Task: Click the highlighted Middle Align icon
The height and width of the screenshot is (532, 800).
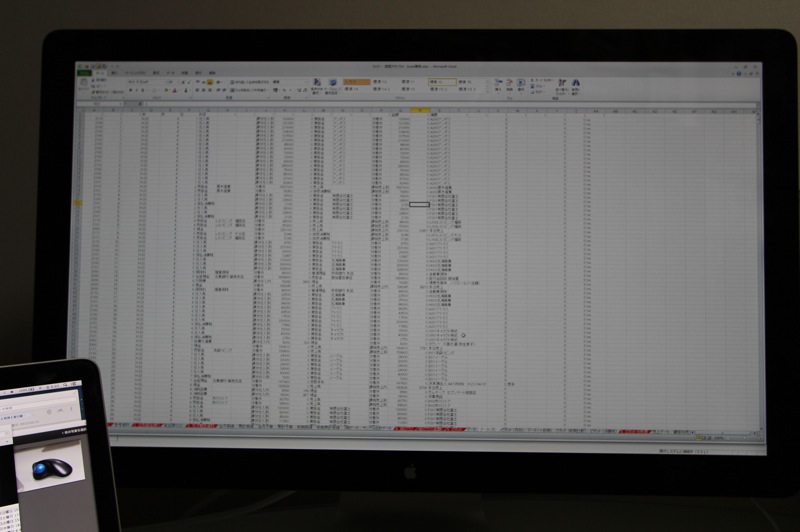Action: point(209,82)
